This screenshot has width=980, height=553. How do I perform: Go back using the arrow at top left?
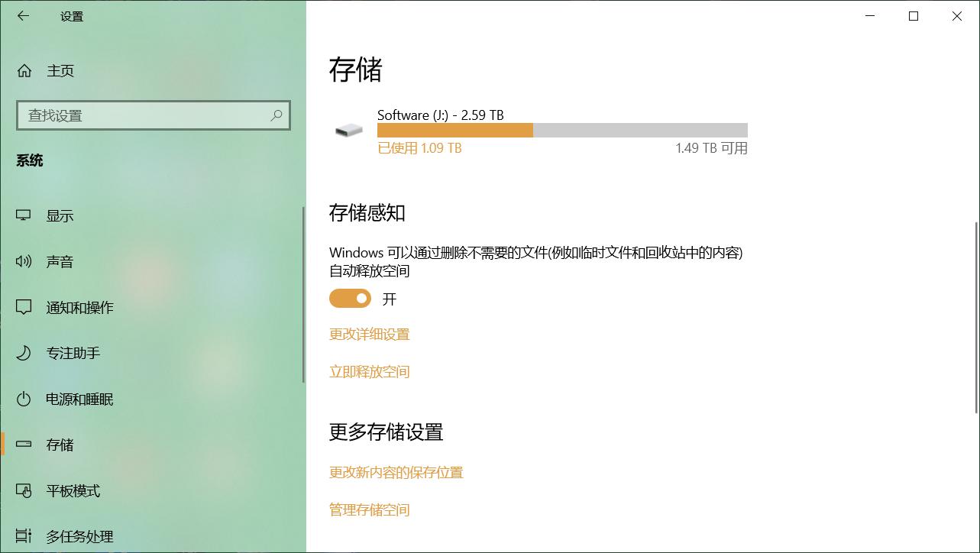23,15
